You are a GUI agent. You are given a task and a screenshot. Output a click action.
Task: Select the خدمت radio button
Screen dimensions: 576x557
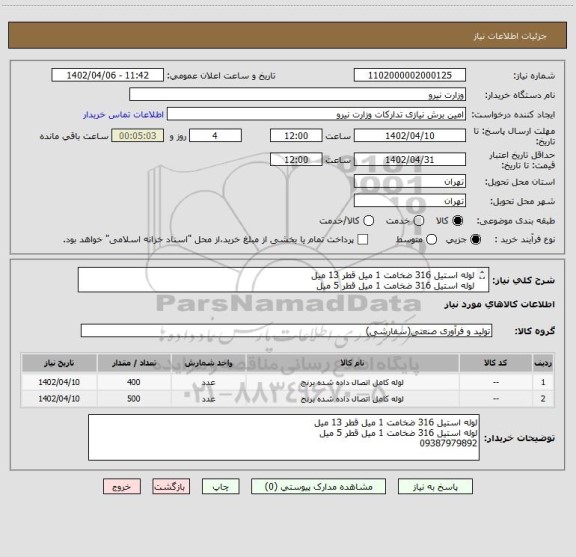[x=419, y=221]
